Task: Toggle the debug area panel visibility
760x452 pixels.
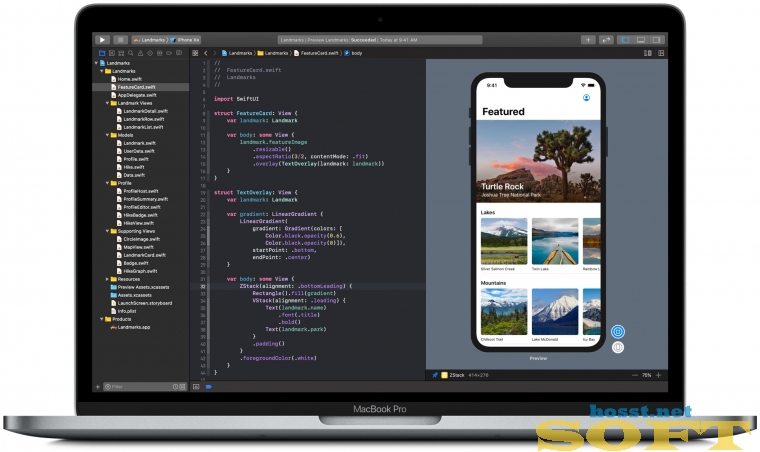Action: pyautogui.click(x=641, y=40)
